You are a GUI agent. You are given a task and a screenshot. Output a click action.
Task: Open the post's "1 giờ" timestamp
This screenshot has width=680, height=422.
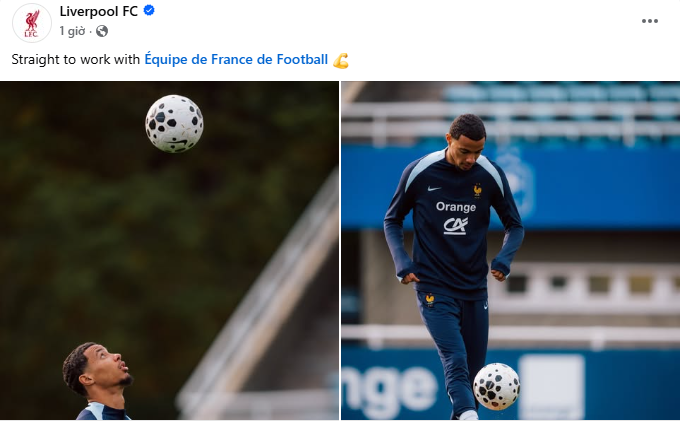tap(72, 31)
